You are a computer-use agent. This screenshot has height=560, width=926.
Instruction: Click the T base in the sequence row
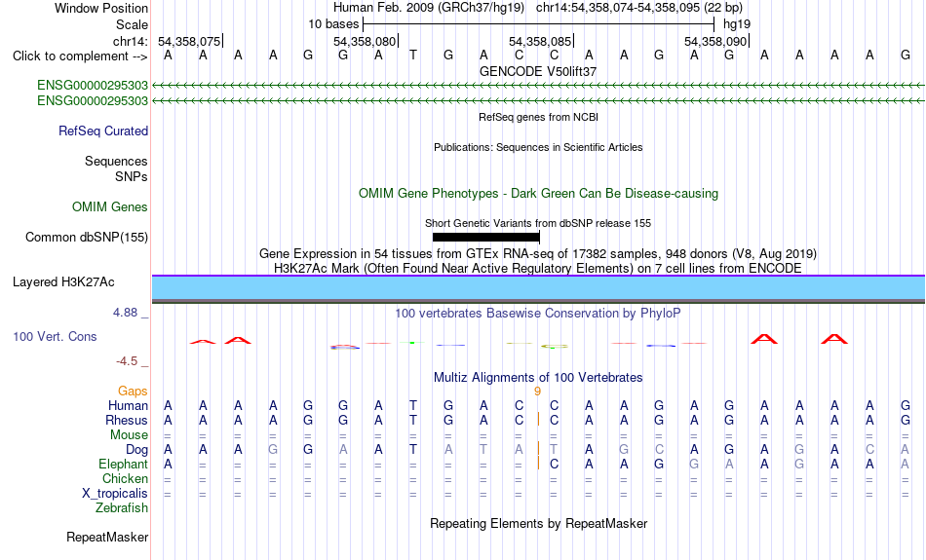click(x=413, y=56)
